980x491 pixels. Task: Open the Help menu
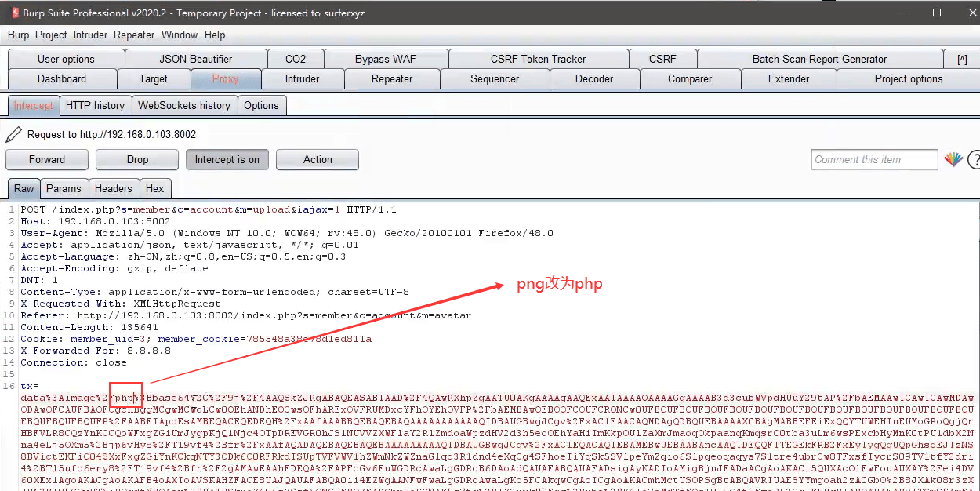click(x=215, y=35)
